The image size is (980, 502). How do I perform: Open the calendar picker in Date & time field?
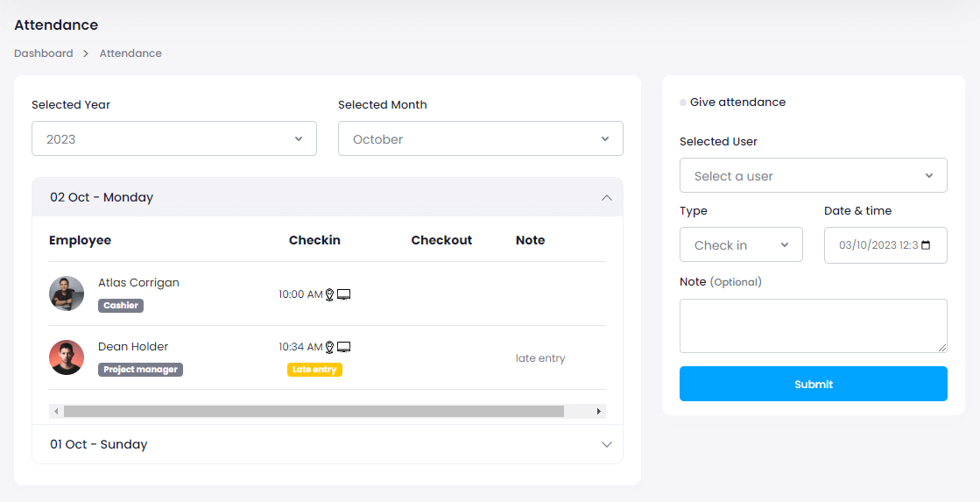point(927,245)
